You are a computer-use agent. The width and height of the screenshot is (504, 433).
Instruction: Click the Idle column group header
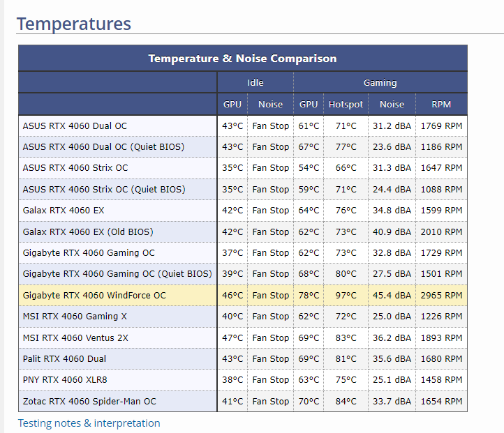pyautogui.click(x=255, y=83)
